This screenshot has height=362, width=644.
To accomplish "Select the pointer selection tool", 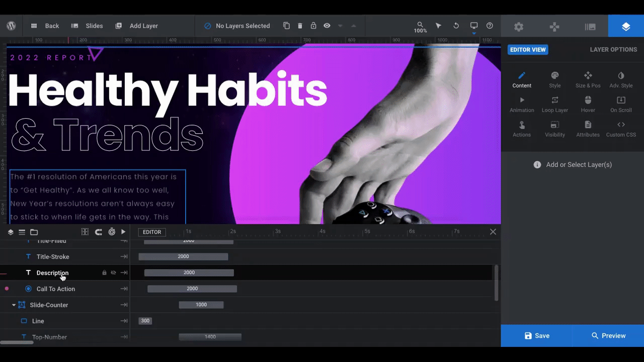I will 438,26.
